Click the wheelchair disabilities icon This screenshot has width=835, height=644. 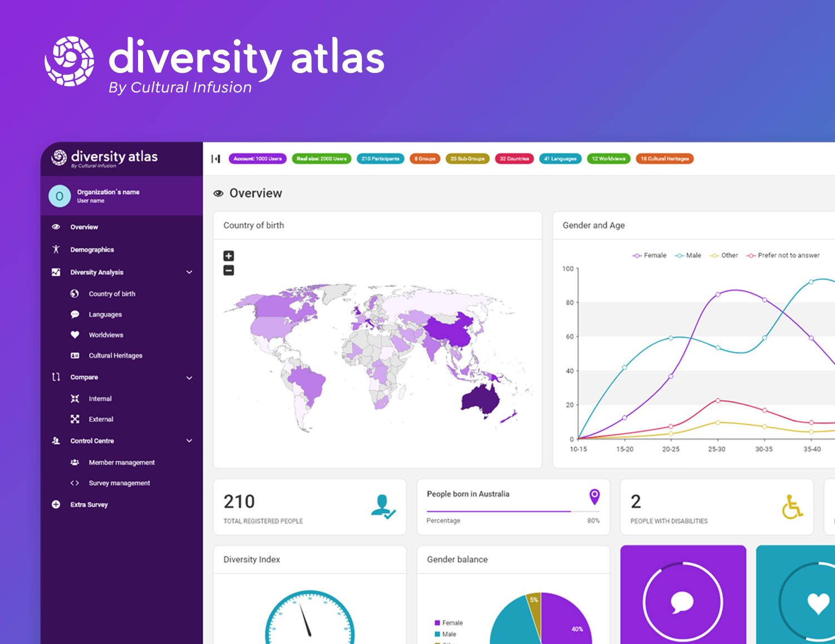tap(792, 507)
